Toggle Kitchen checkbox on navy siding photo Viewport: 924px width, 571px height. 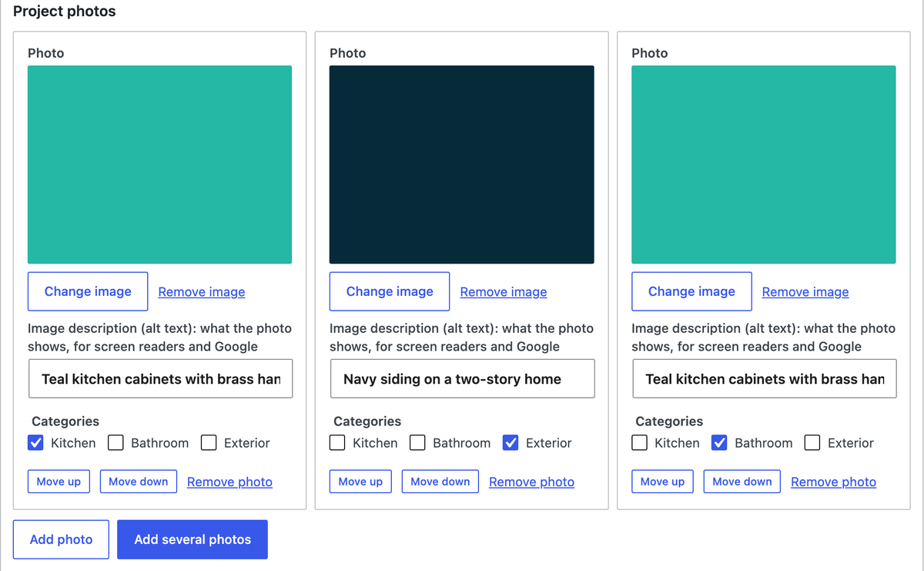coord(337,442)
